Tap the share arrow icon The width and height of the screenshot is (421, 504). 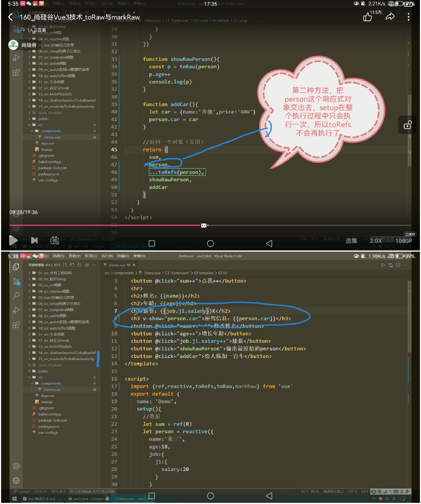click(x=390, y=17)
